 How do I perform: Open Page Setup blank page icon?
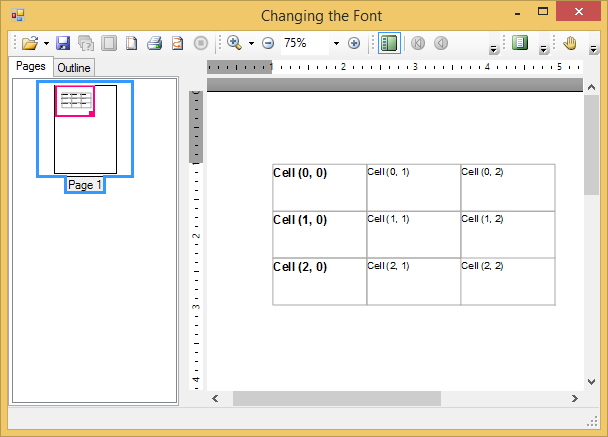[x=131, y=43]
